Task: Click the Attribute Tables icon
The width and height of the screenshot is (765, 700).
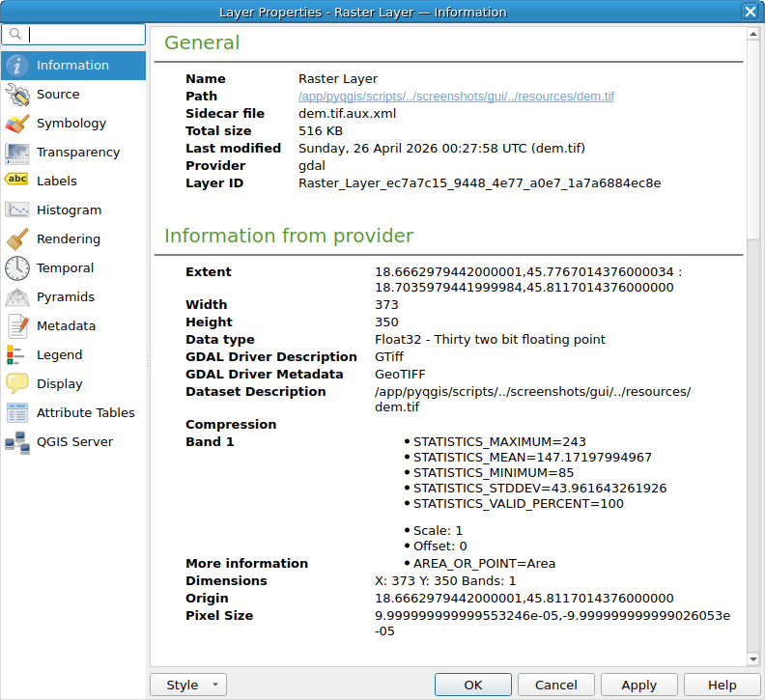Action: pyautogui.click(x=17, y=412)
